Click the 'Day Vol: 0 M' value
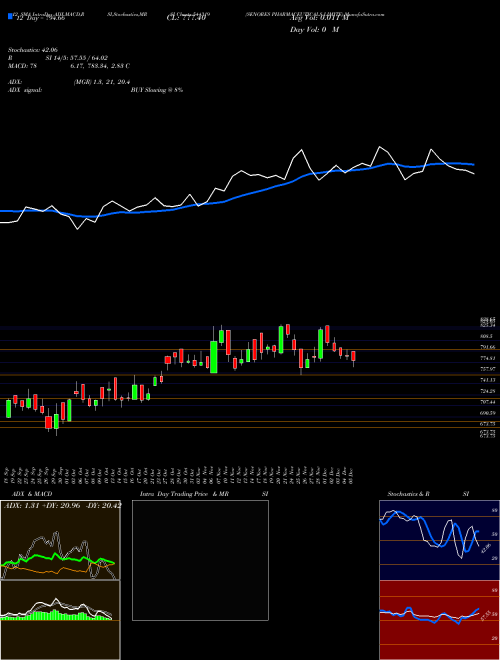 pos(314,30)
